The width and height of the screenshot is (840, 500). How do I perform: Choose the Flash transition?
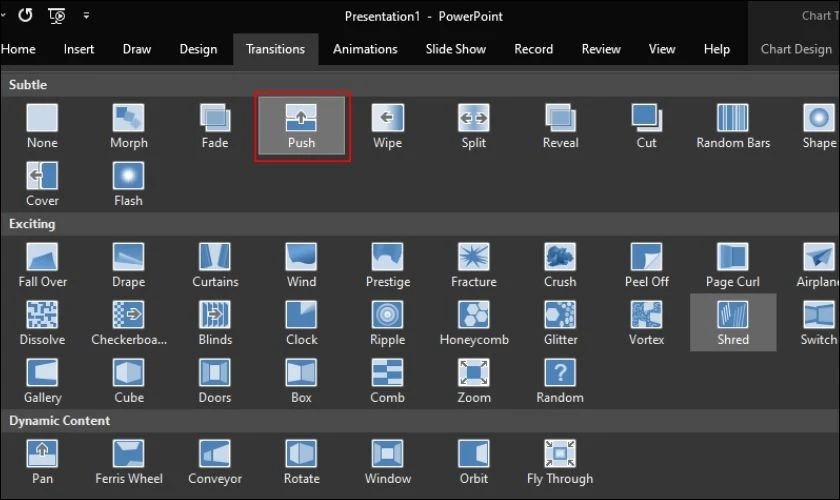pos(129,184)
